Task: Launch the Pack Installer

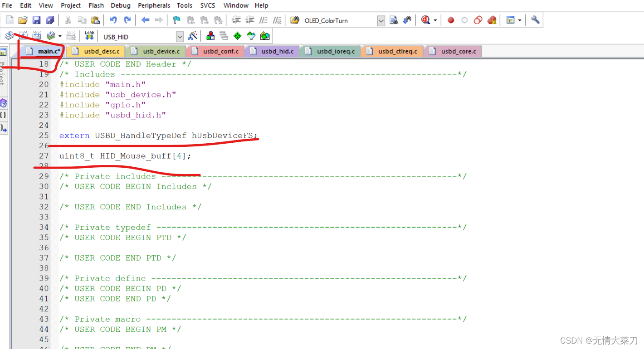Action: tap(265, 36)
